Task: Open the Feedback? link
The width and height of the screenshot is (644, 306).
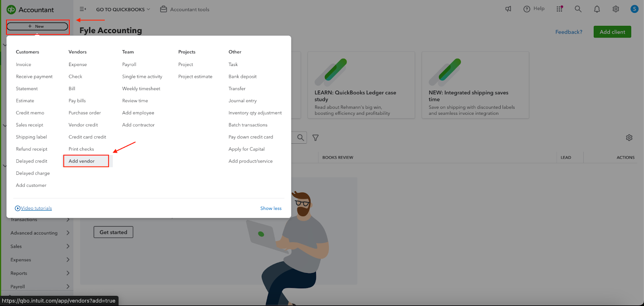Action: pos(569,32)
